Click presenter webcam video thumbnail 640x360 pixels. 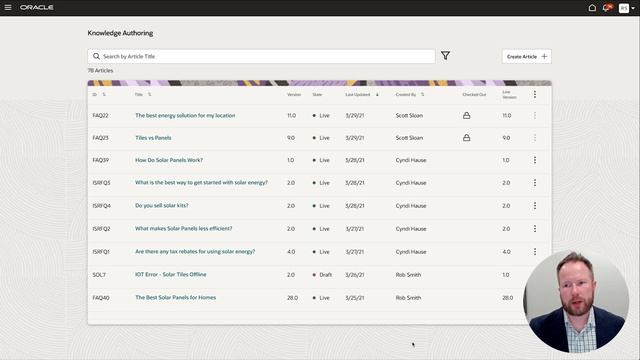pyautogui.click(x=576, y=302)
